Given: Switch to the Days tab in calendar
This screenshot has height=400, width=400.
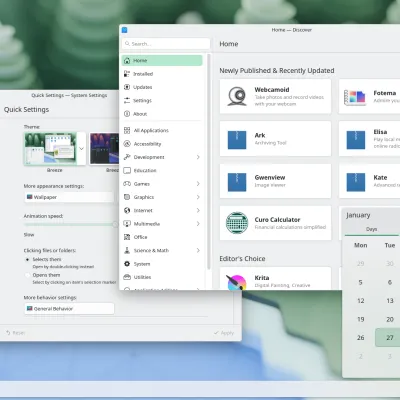Looking at the screenshot, I should (x=371, y=229).
